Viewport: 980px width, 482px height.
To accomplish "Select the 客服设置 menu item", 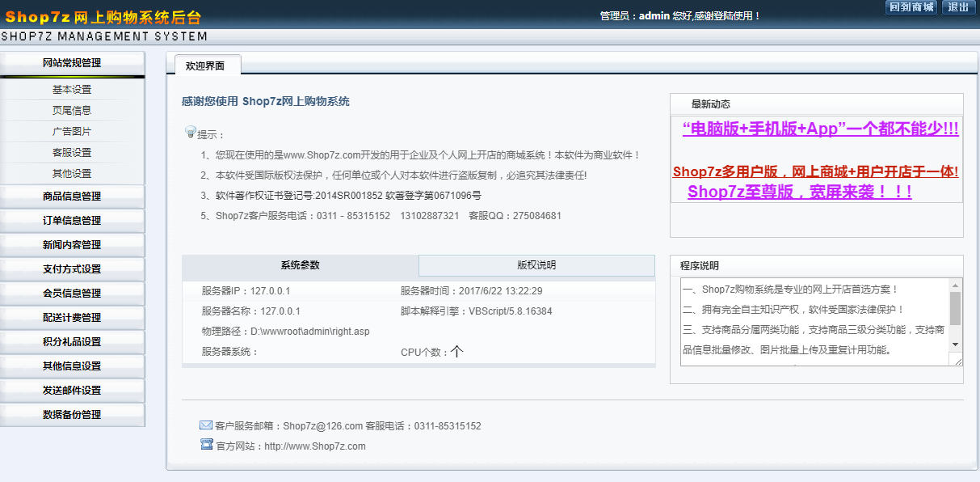I will pos(72,153).
